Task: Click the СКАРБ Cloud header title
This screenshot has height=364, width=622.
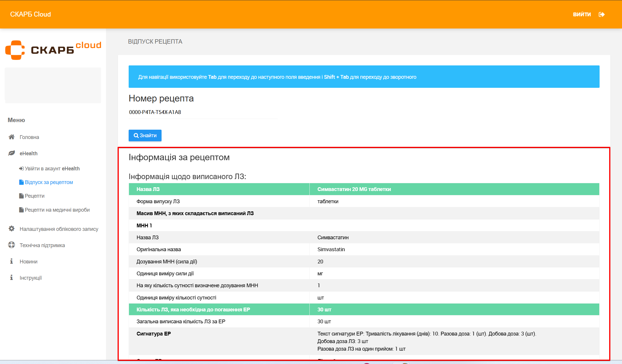Action: [x=31, y=14]
